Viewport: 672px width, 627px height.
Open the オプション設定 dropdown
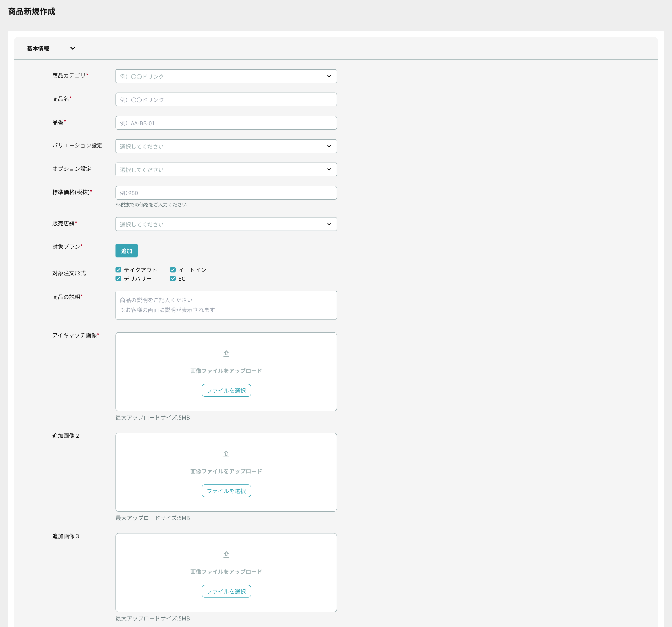coord(226,169)
